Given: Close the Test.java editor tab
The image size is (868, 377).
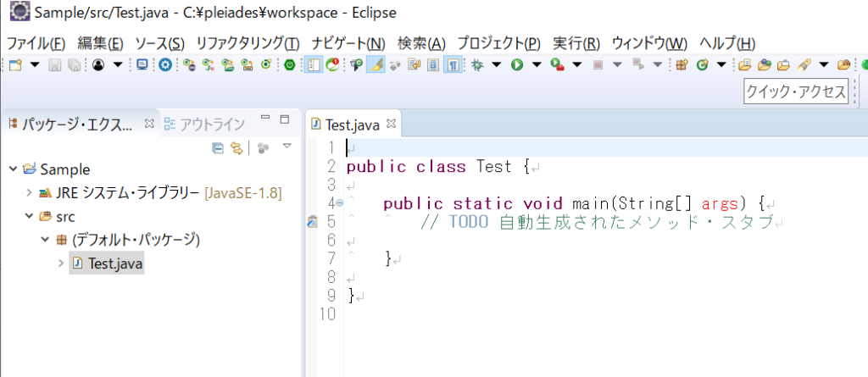Looking at the screenshot, I should [x=391, y=124].
